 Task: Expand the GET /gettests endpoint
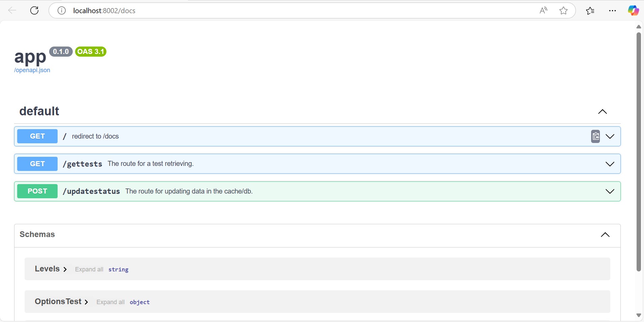point(610,164)
